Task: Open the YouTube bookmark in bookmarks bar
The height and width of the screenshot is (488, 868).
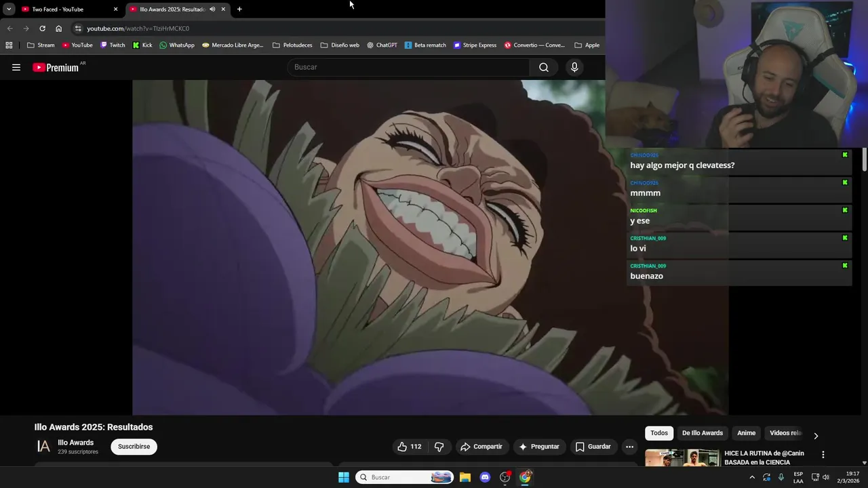Action: (x=77, y=45)
